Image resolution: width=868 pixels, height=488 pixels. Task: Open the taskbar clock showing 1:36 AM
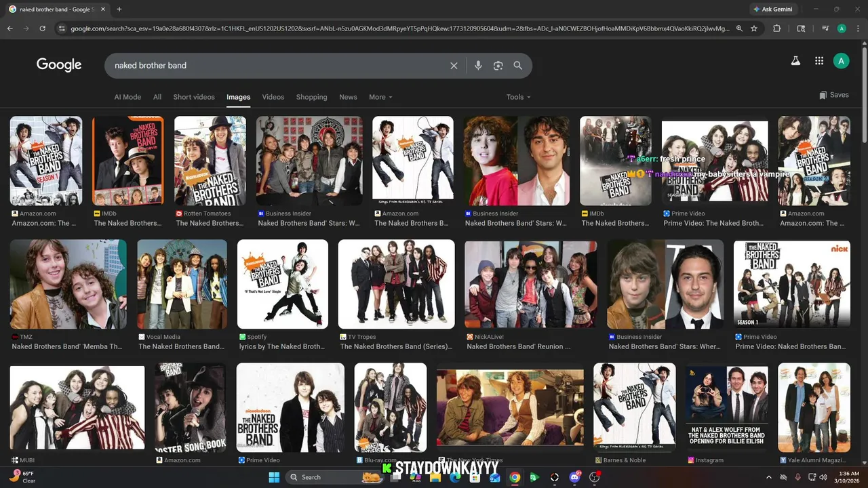[845, 477]
